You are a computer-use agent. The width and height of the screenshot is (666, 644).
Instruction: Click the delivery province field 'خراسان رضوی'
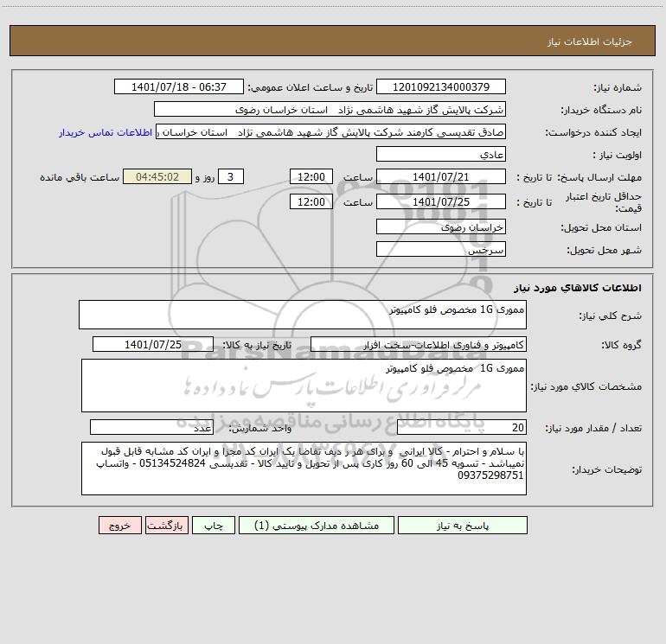[x=441, y=226]
